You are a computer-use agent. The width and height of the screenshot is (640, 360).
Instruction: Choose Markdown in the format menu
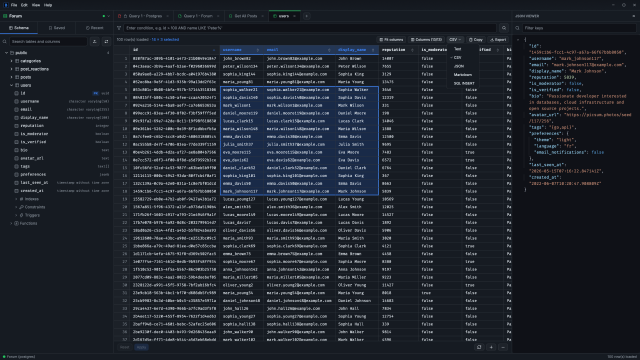click(463, 75)
